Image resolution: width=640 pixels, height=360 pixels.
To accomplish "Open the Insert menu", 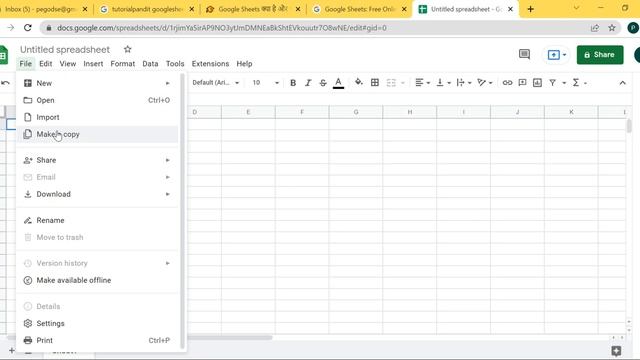I will point(93,64).
